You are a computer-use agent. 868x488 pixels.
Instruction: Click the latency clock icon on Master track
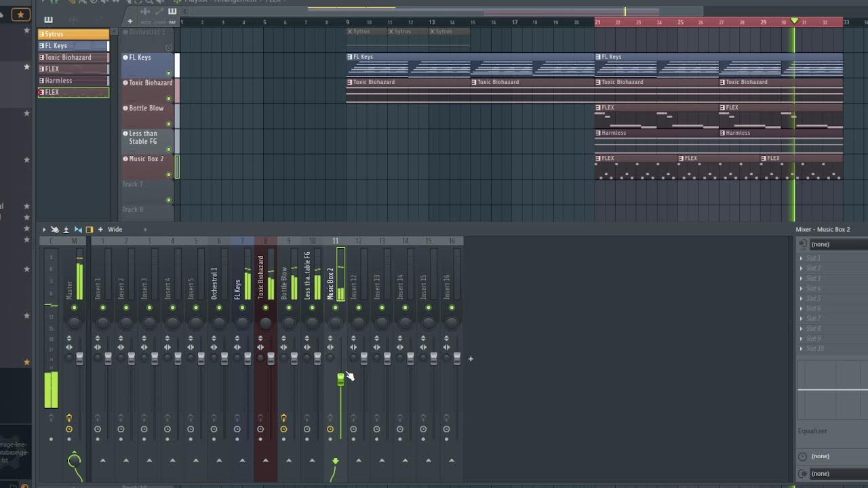(x=69, y=429)
